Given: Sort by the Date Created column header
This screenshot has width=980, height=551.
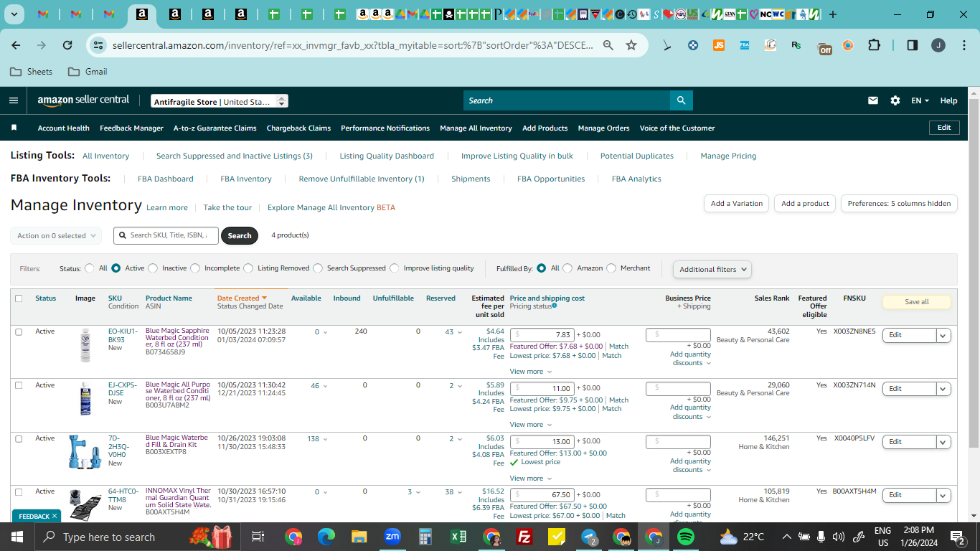Looking at the screenshot, I should (242, 298).
